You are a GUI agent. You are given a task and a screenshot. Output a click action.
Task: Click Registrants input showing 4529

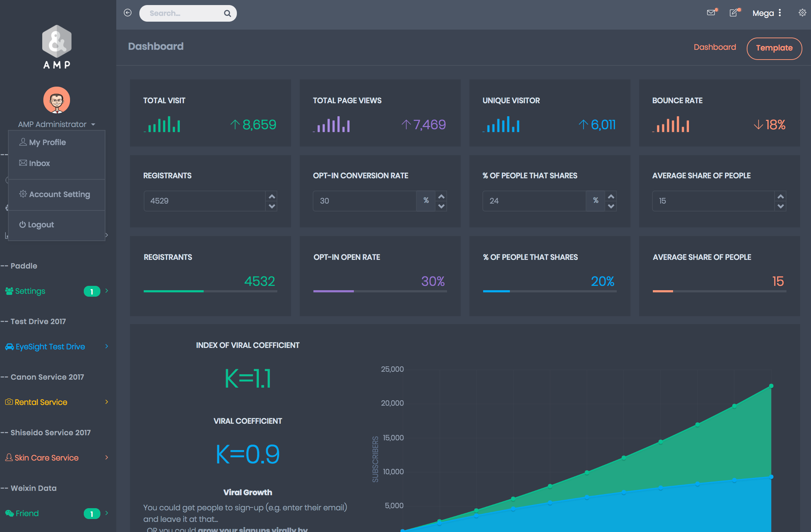205,201
